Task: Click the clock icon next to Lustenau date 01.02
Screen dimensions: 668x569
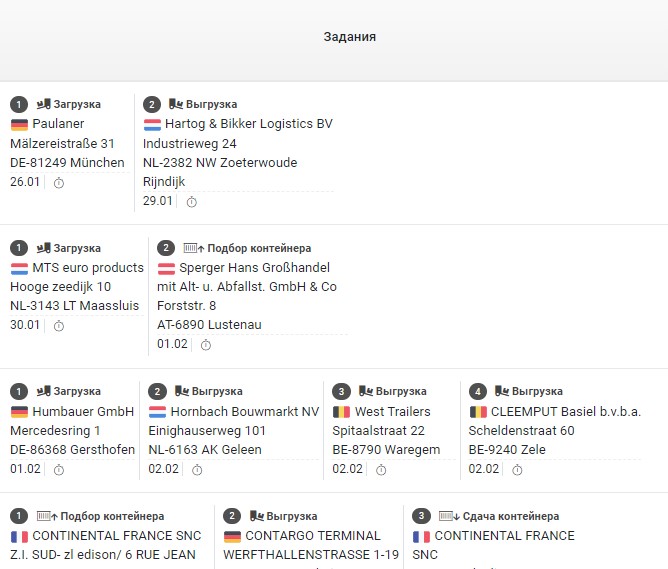Action: tap(206, 345)
